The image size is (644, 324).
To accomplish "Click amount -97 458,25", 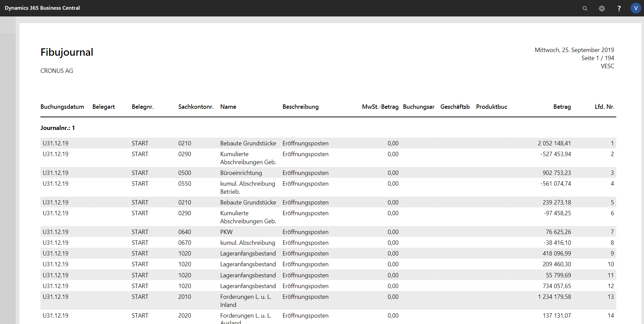I will (557, 213).
